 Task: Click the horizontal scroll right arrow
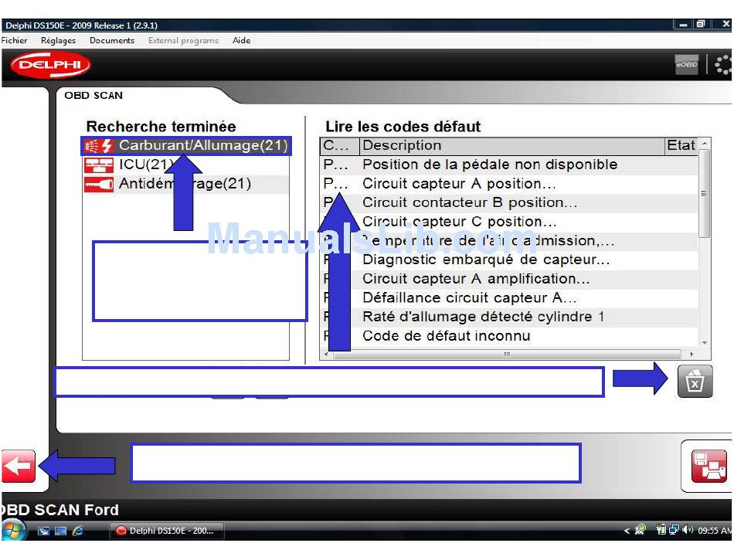[692, 355]
